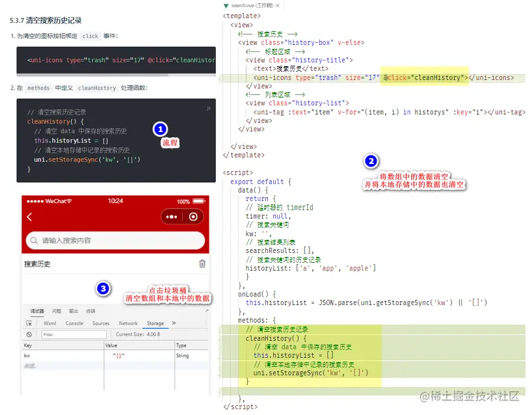Click the clear storage circle-slash icon

click(x=29, y=334)
